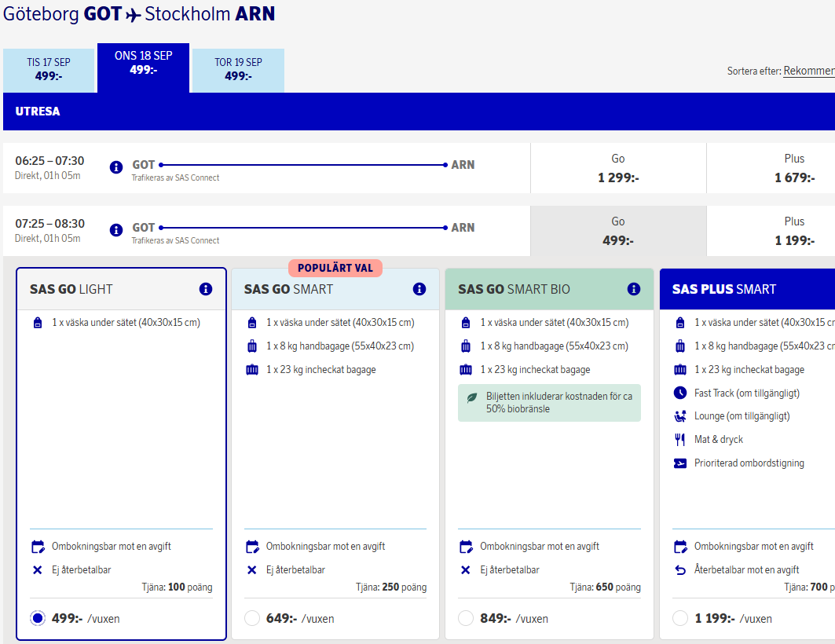The image size is (835, 644).
Task: Click the biofuel leaf icon
Action: point(472,397)
